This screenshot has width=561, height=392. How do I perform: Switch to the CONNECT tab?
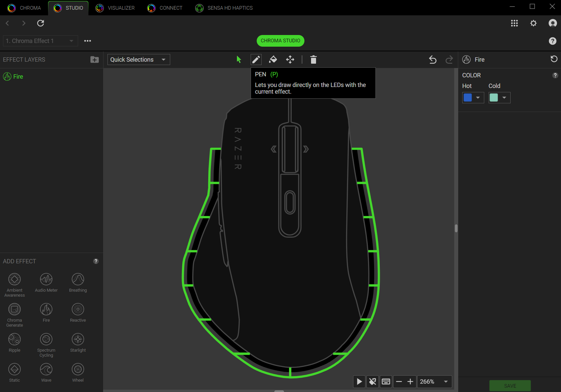pyautogui.click(x=165, y=8)
